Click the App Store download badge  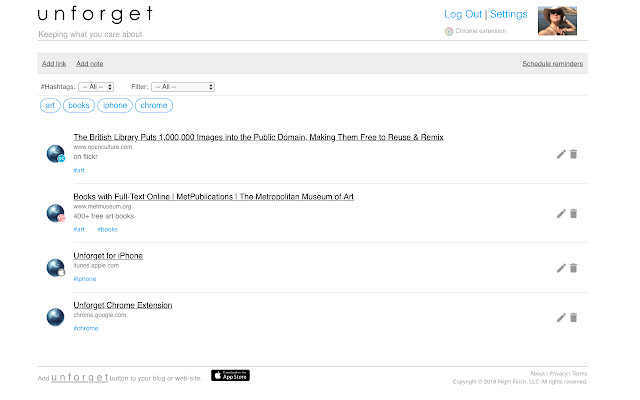click(230, 376)
